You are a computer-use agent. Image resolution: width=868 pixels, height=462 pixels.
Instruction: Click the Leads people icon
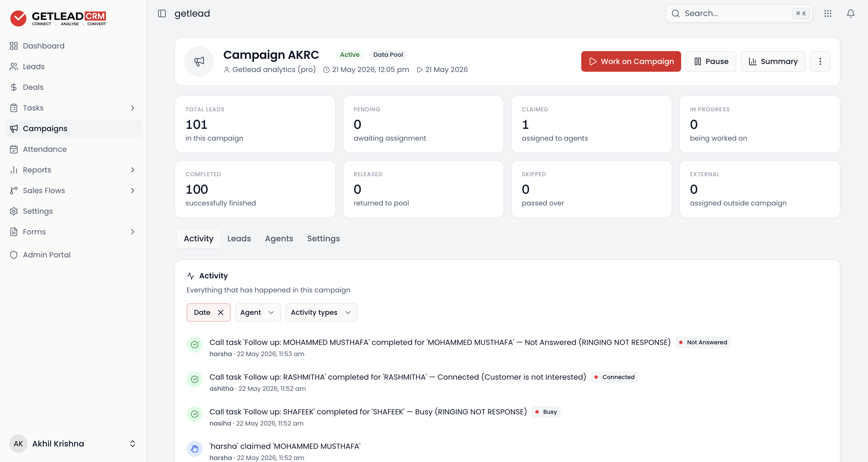tap(14, 66)
